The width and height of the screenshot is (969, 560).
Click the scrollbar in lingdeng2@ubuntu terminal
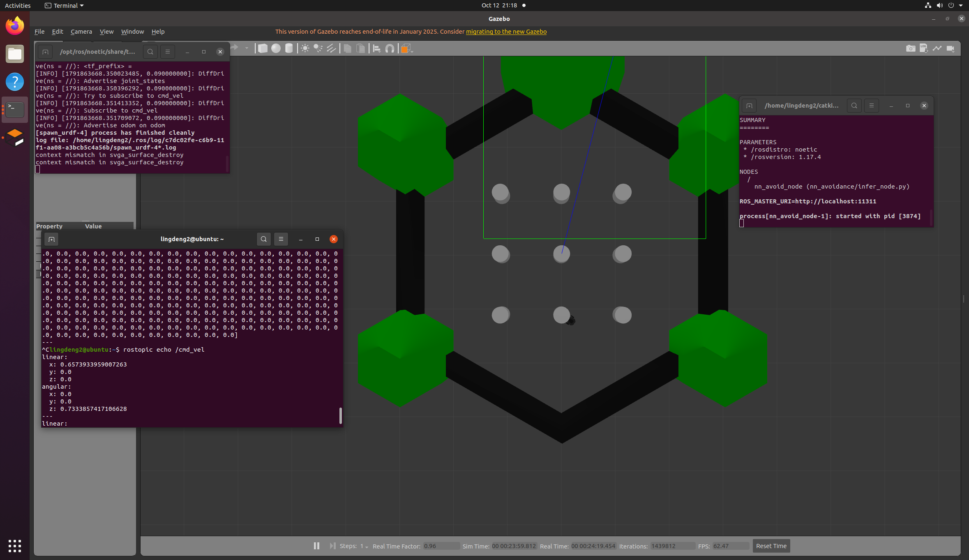pyautogui.click(x=341, y=415)
